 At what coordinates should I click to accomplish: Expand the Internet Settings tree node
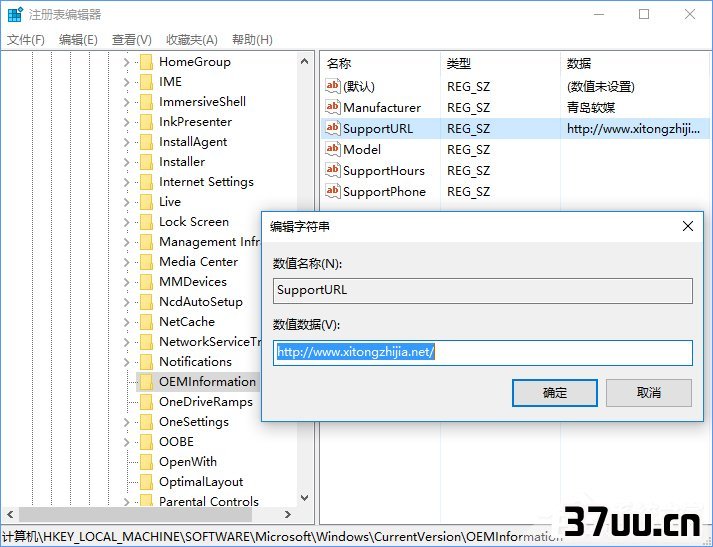(127, 182)
